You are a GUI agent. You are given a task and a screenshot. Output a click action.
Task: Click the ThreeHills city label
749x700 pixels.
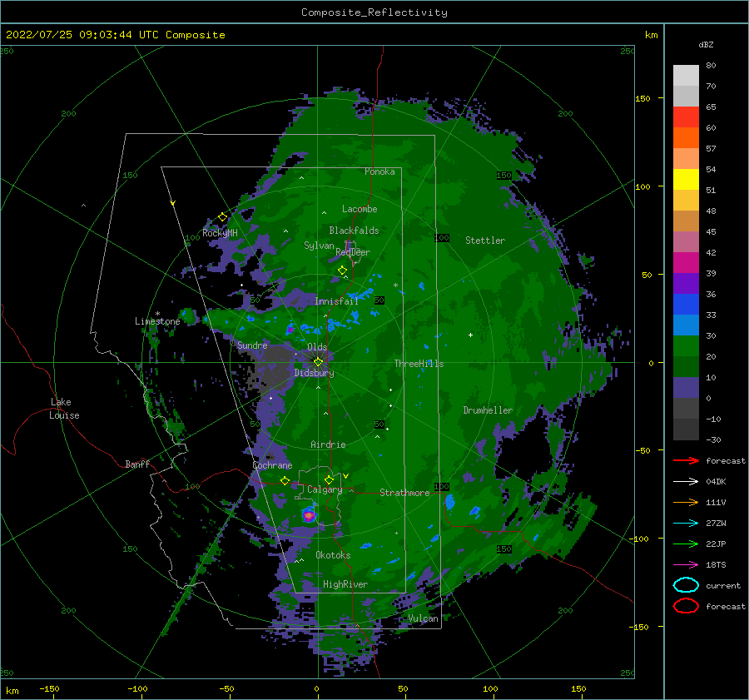tap(419, 364)
